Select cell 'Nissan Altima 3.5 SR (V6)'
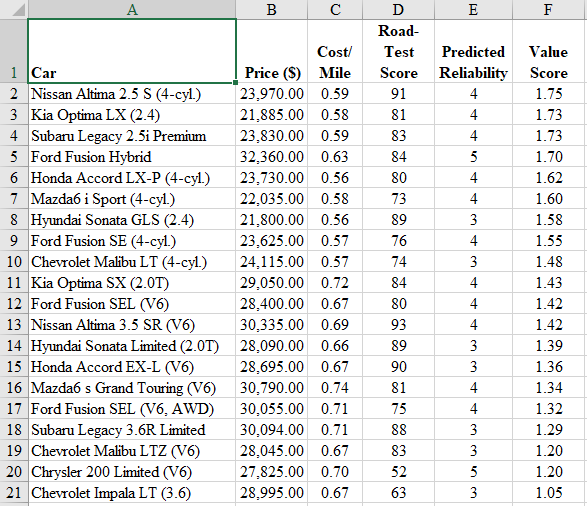This screenshot has height=506, width=587. 132,324
